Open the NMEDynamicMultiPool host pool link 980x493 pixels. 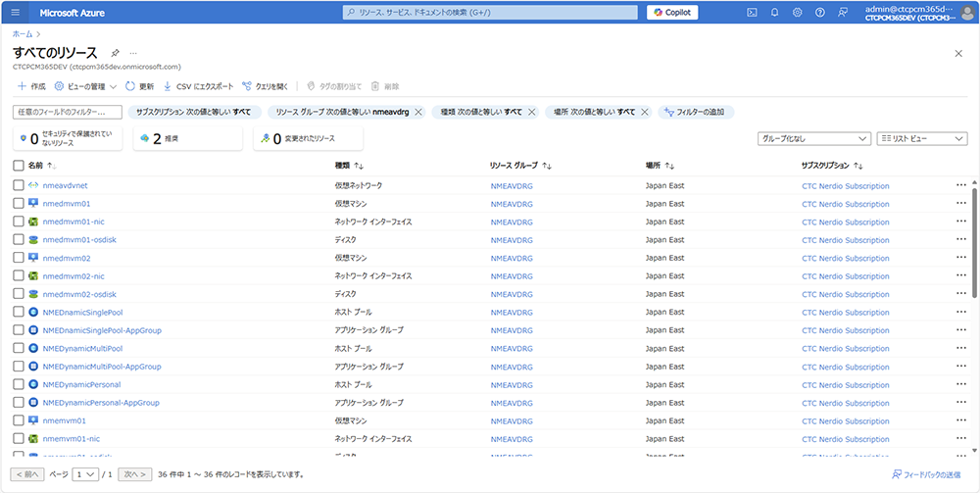[82, 348]
